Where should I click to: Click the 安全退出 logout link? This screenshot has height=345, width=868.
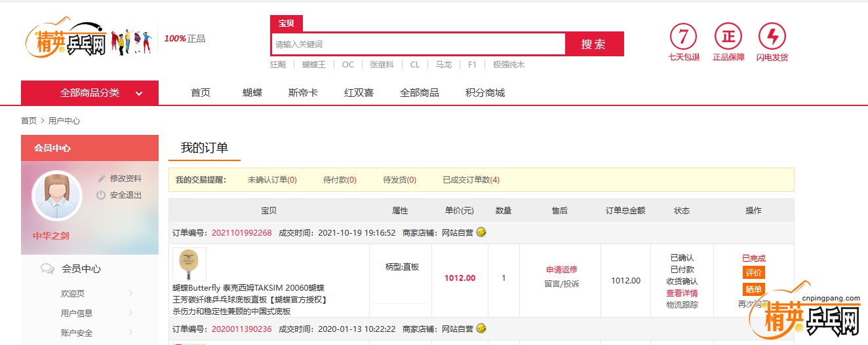126,195
